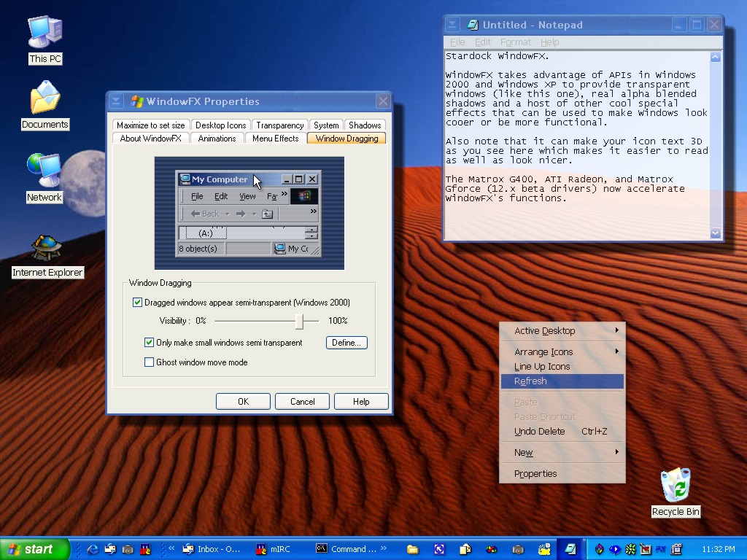747x560 pixels.
Task: Click the Notepad title bar roll-up arrow button
Action: 452,24
